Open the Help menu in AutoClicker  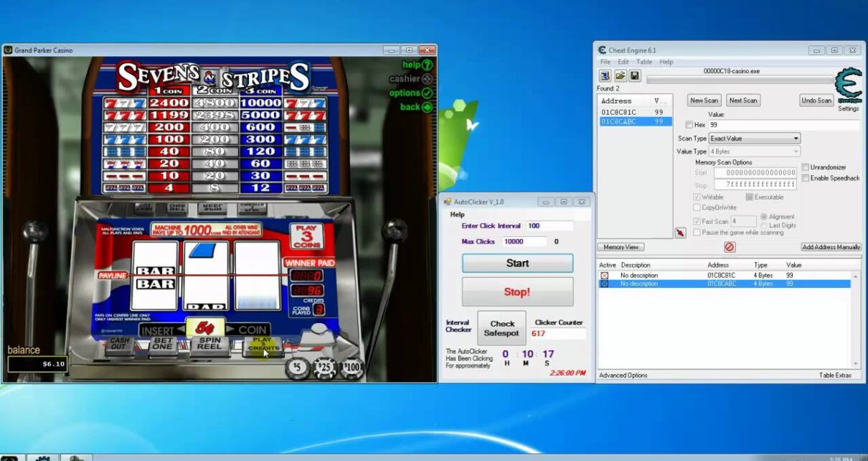(457, 214)
